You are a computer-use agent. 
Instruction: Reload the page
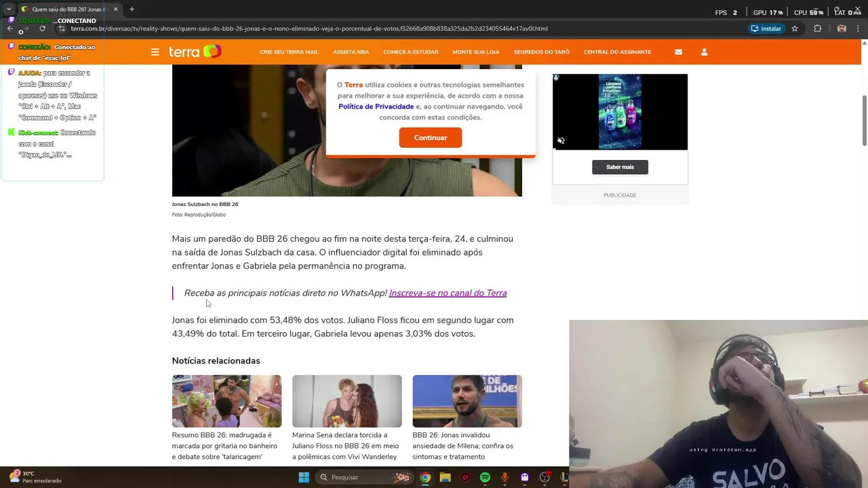(42, 28)
